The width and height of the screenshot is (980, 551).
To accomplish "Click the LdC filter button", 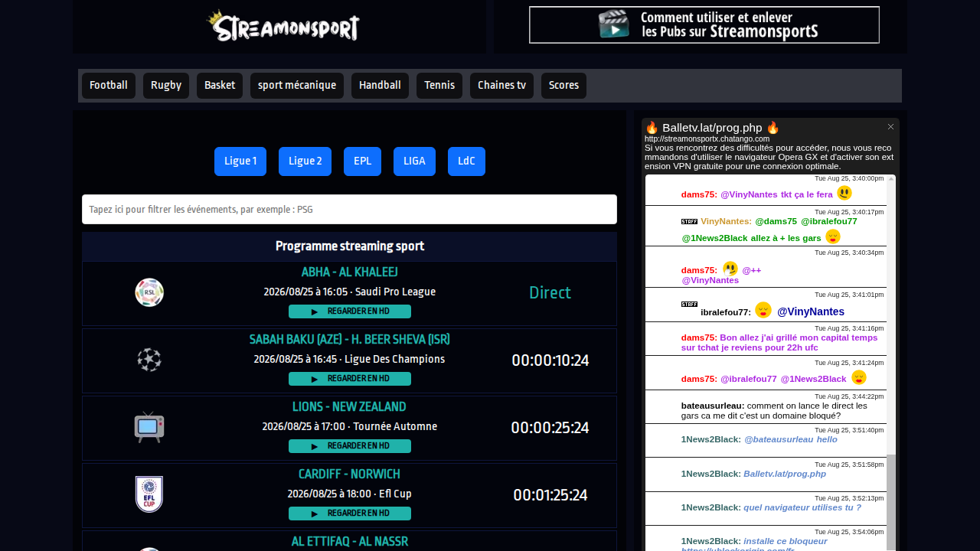I will pos(466,161).
